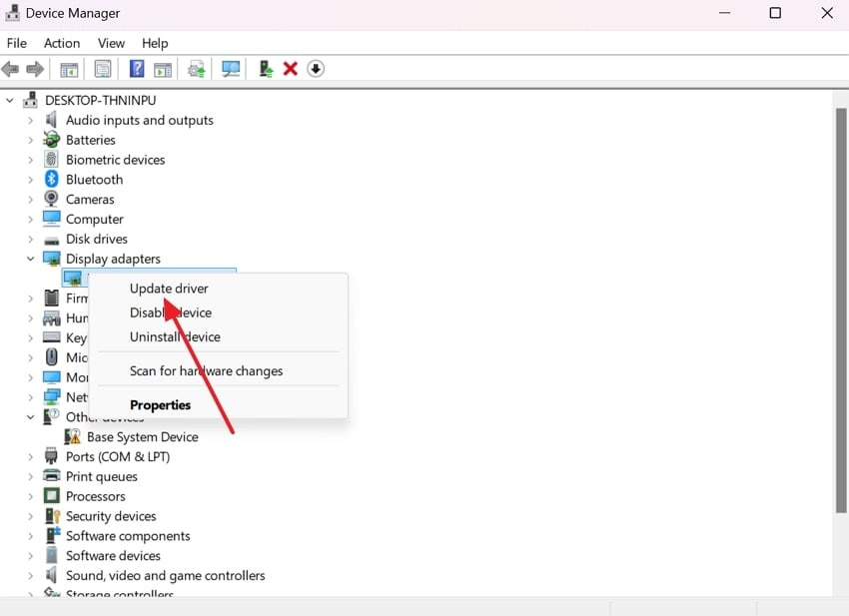Expand the Batteries category arrow

tap(30, 140)
